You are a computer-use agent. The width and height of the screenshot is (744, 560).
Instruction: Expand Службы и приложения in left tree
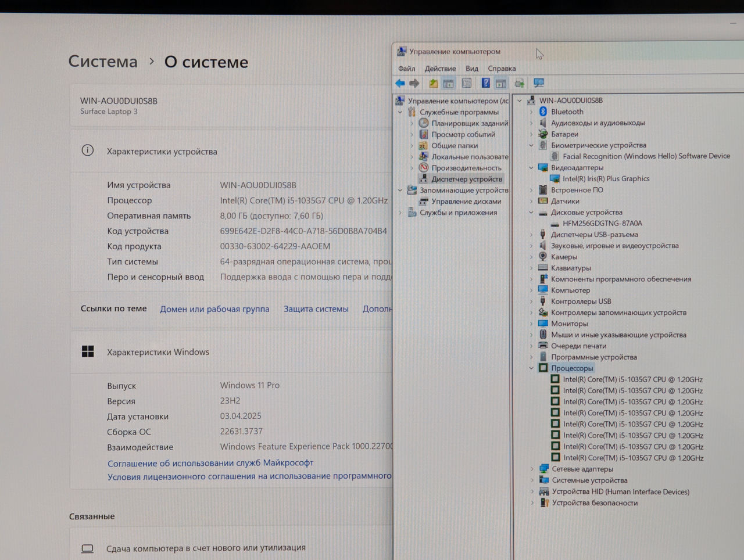pos(400,213)
